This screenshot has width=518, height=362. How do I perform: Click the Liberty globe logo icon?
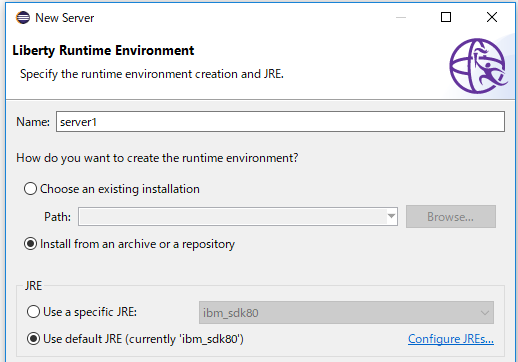(478, 66)
